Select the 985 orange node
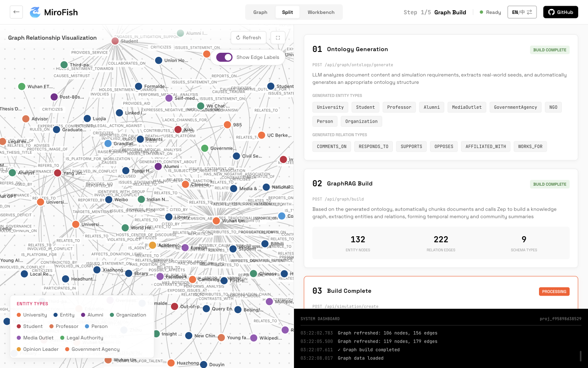 pos(227,125)
